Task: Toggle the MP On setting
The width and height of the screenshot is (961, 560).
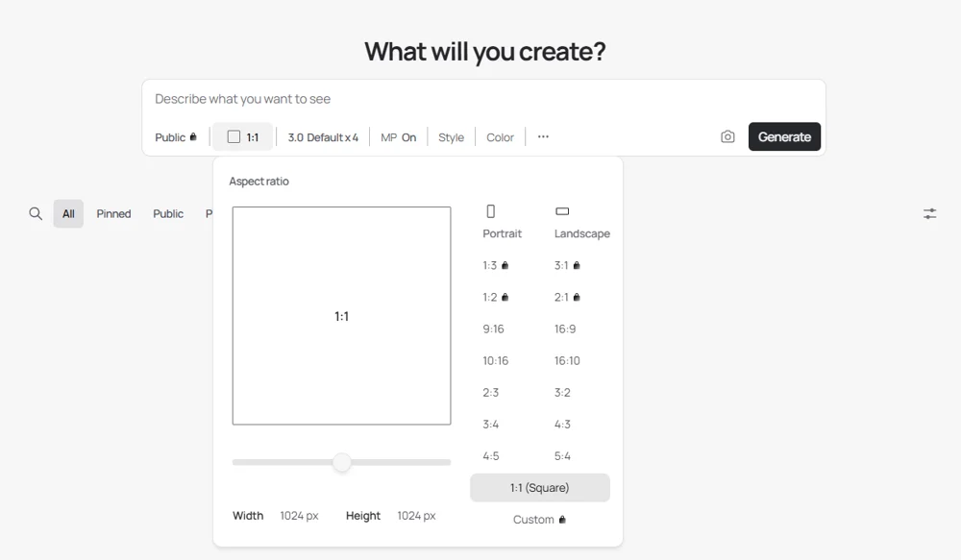Action: coord(398,137)
